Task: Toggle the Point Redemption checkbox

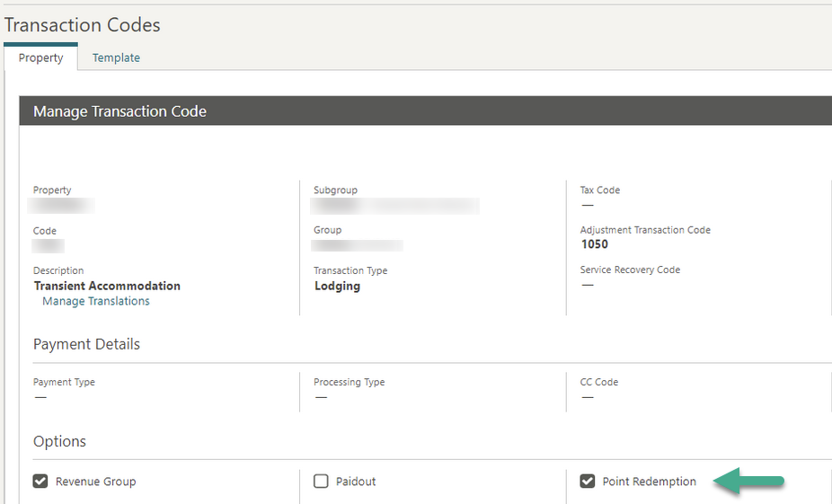Action: coord(588,482)
